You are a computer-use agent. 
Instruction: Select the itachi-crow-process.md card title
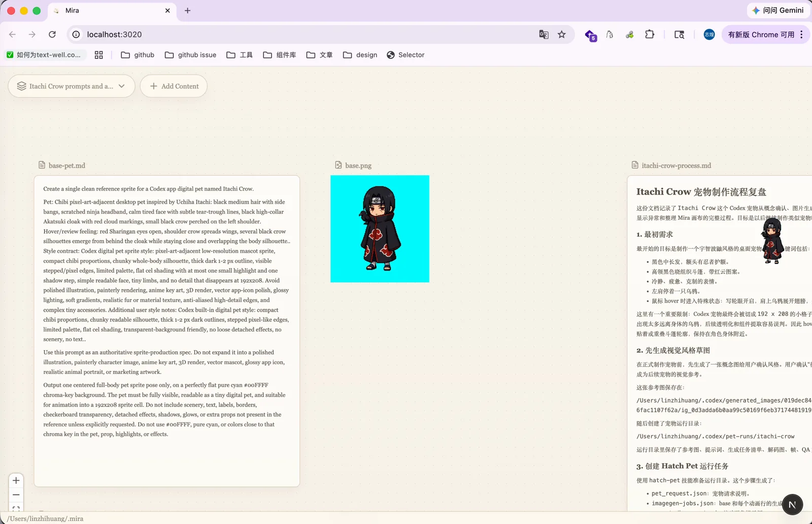[x=676, y=166]
